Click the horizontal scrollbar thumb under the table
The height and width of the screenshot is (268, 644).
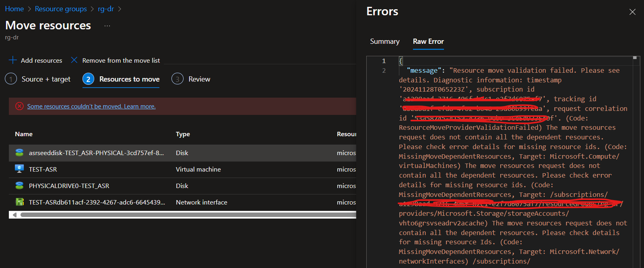(x=188, y=215)
